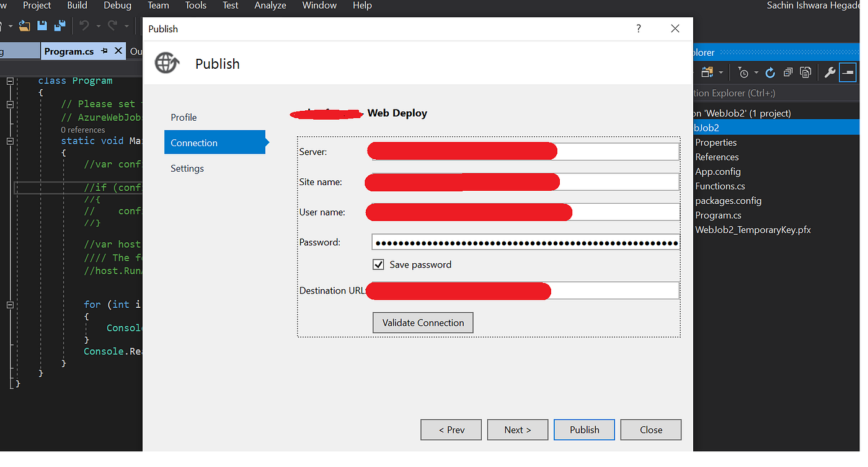Click the single-disk Save icon
The width and height of the screenshot is (868, 467).
[42, 25]
